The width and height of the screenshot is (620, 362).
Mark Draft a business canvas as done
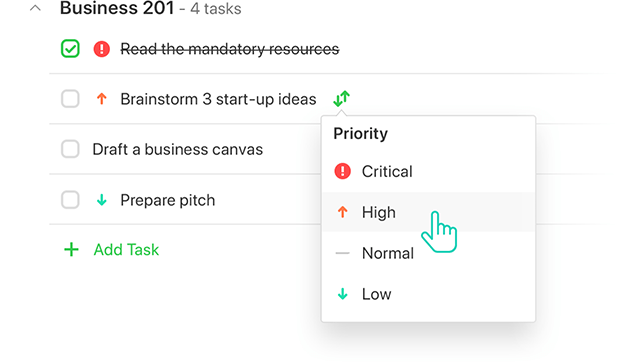[x=70, y=149]
